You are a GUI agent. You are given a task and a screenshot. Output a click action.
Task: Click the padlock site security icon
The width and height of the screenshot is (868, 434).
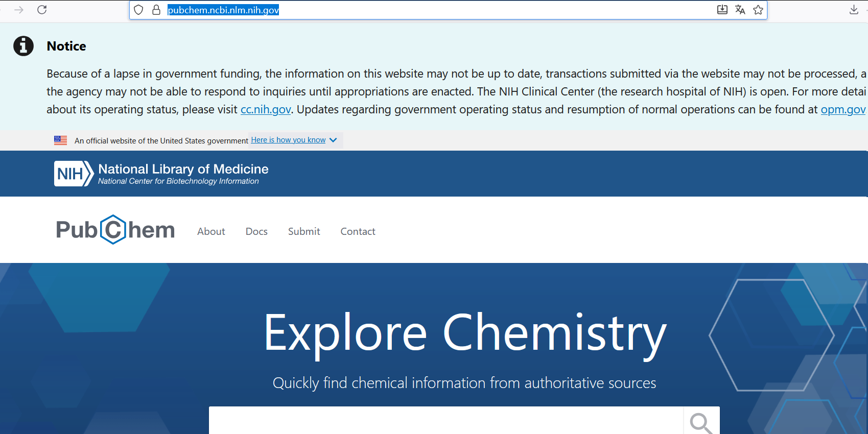[x=156, y=10]
